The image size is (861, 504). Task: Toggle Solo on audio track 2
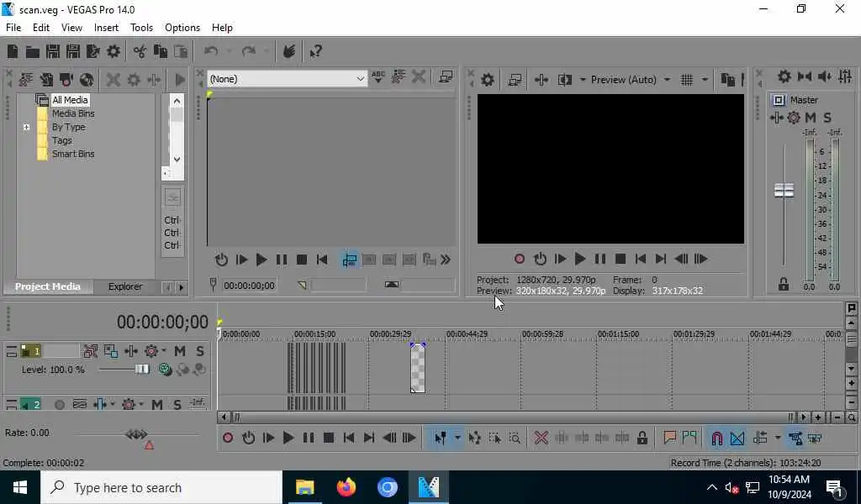177,405
